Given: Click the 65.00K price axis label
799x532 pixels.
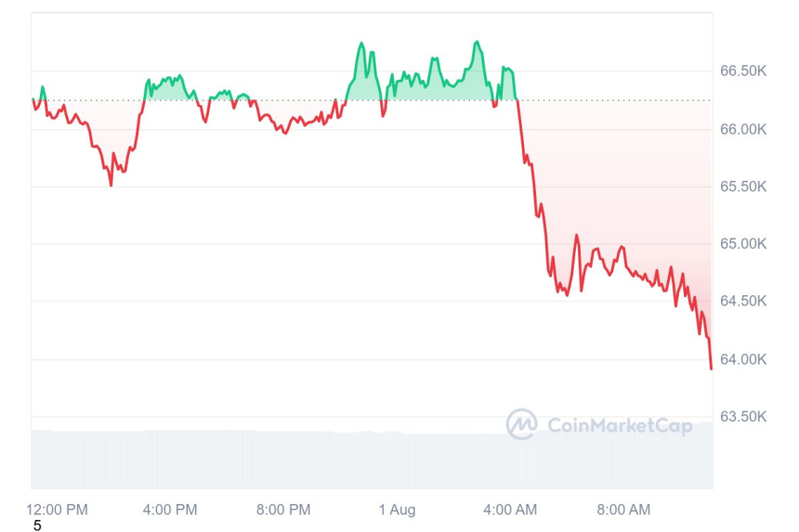Looking at the screenshot, I should tap(743, 244).
